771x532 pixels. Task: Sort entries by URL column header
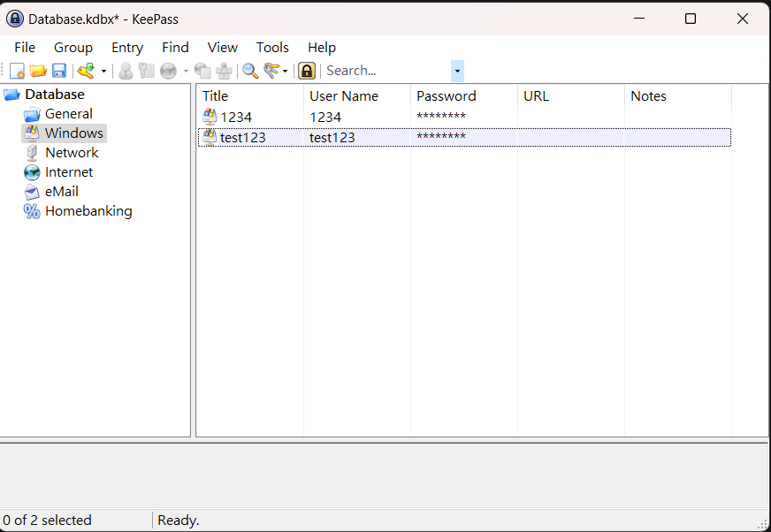click(x=571, y=95)
